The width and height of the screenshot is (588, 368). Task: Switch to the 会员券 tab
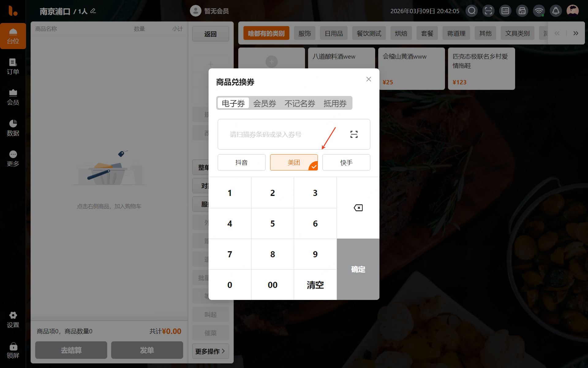(265, 103)
